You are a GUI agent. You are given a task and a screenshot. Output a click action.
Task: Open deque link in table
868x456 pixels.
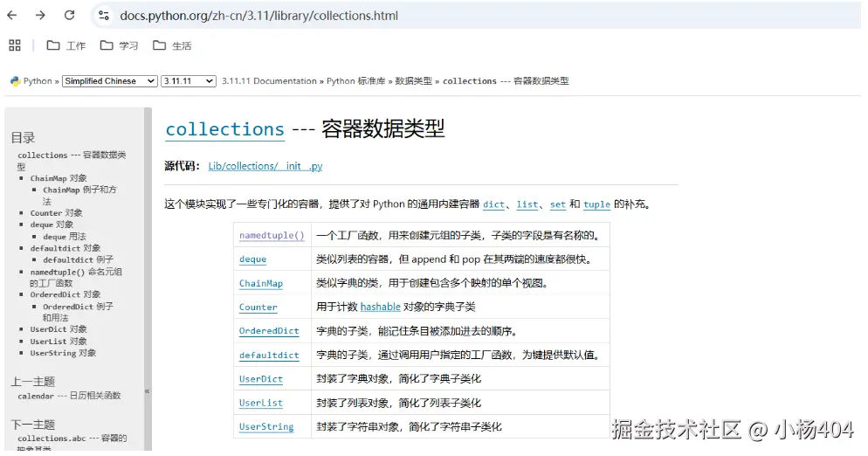253,259
